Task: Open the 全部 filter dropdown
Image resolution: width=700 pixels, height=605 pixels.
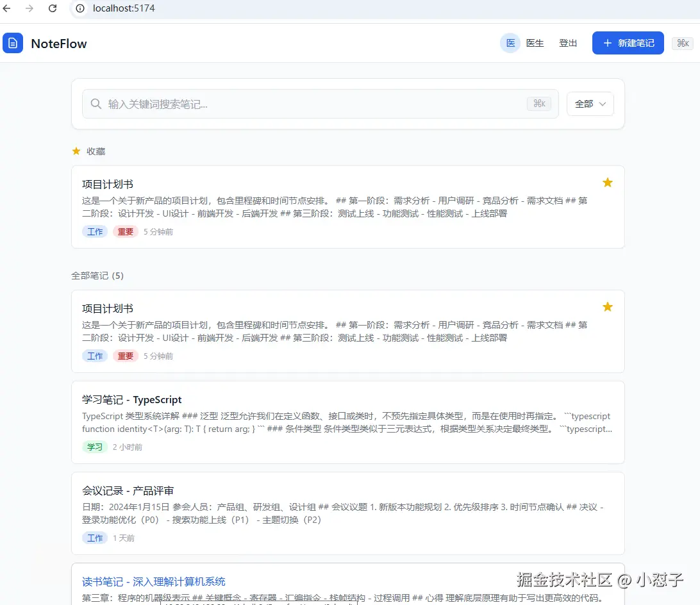Action: 589,103
